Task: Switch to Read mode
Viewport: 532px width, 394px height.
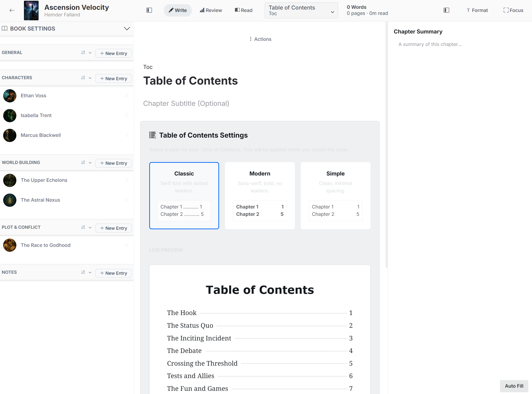Action: point(244,10)
